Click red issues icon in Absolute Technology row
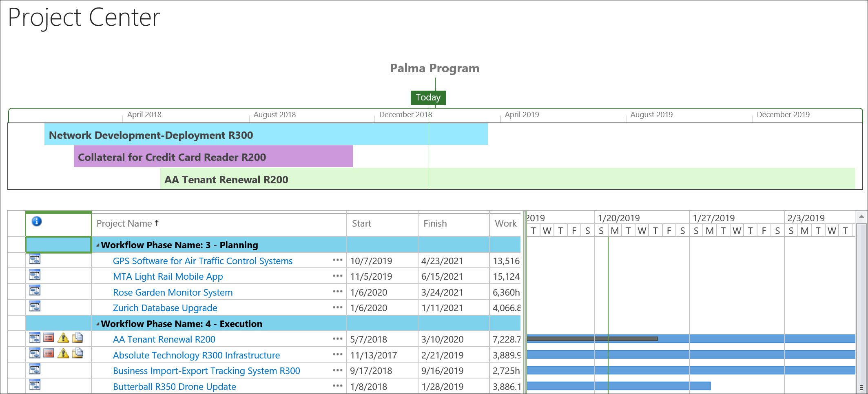 click(x=49, y=354)
